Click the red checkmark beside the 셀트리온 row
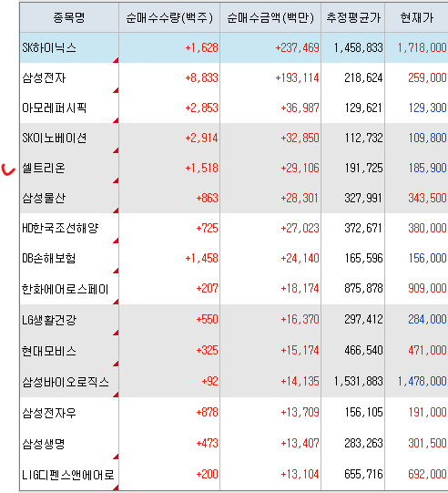This screenshot has width=448, height=493. point(8,169)
